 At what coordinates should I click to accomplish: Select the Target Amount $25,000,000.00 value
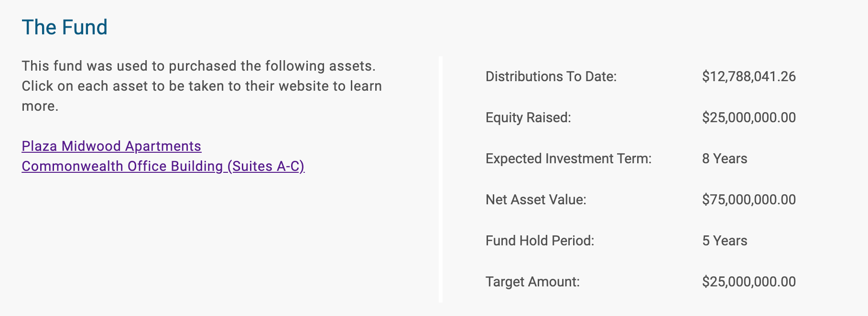pos(749,282)
